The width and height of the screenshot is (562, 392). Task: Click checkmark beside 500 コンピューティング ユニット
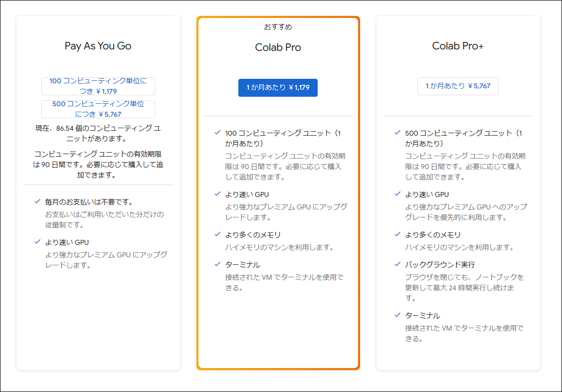point(397,132)
